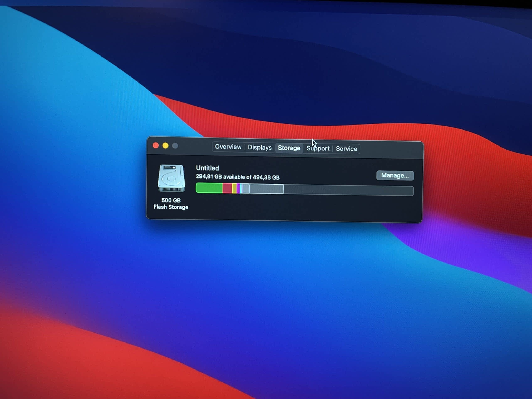This screenshot has height=399, width=532.
Task: Open the Displays tab
Action: (260, 147)
